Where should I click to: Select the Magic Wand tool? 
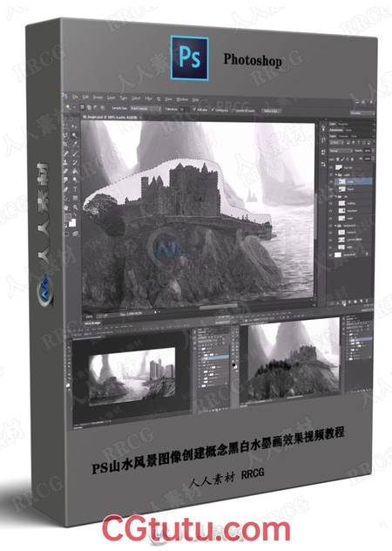(x=75, y=135)
